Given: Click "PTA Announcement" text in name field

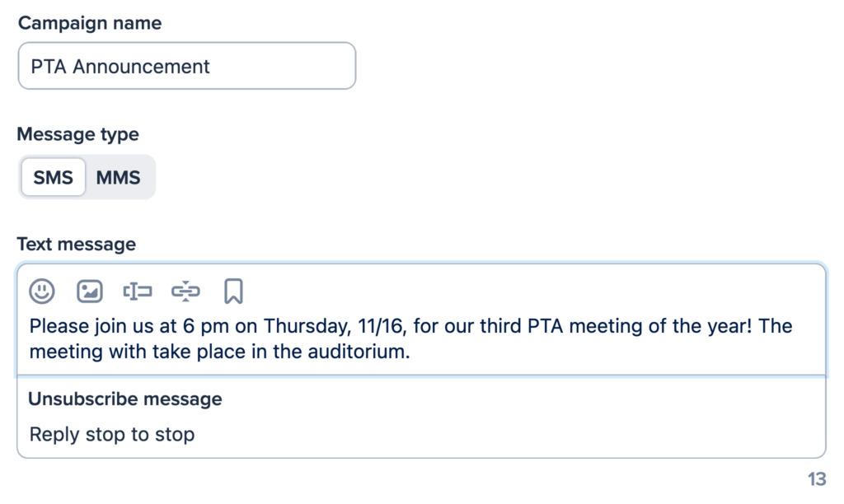Looking at the screenshot, I should [x=120, y=66].
